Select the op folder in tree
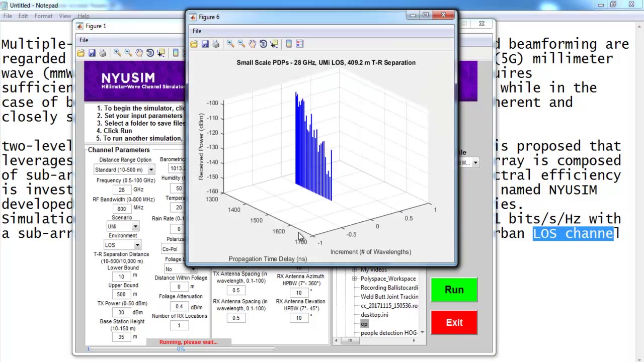644x362 pixels. (x=364, y=324)
